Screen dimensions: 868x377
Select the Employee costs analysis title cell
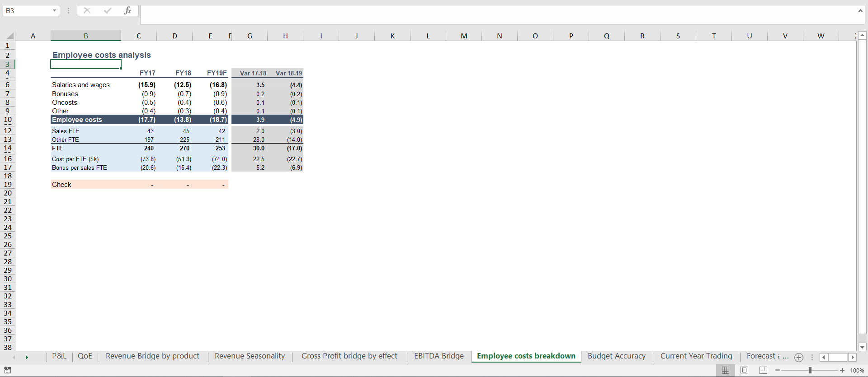[x=102, y=55]
